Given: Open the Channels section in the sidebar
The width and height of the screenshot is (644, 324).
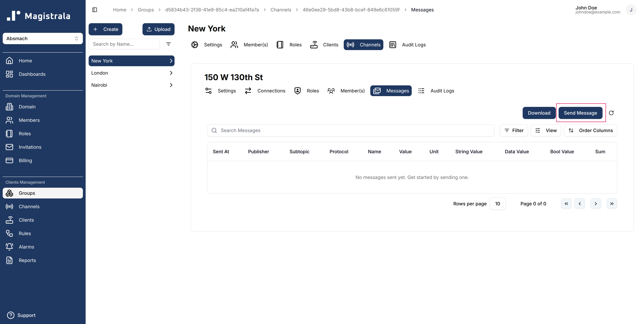Looking at the screenshot, I should point(29,206).
